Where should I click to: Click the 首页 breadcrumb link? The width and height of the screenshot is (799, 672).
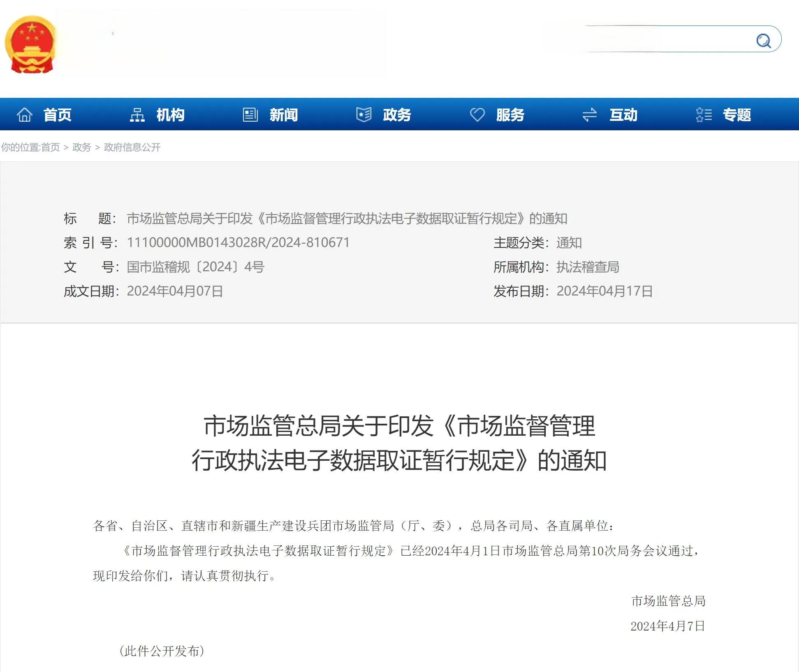51,147
